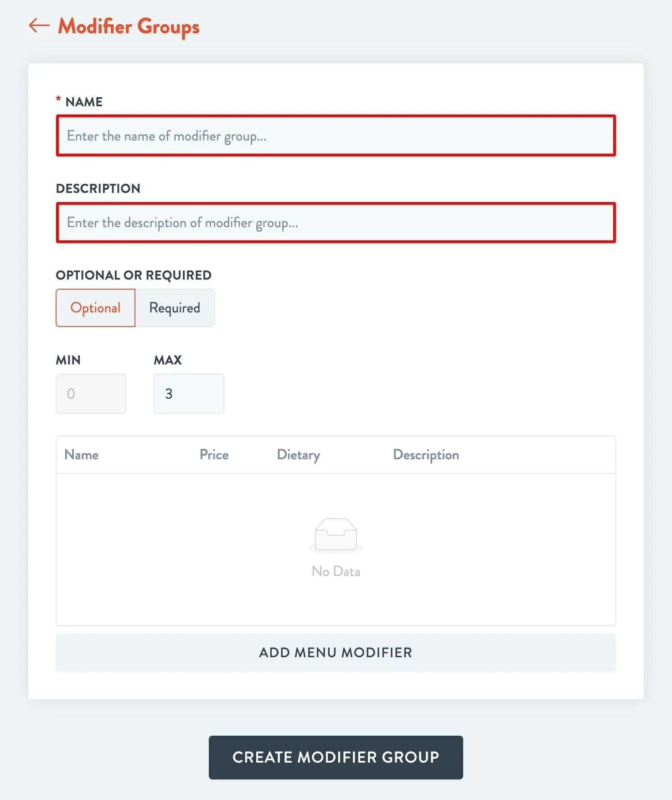
Task: Click the Price column header
Action: point(214,455)
